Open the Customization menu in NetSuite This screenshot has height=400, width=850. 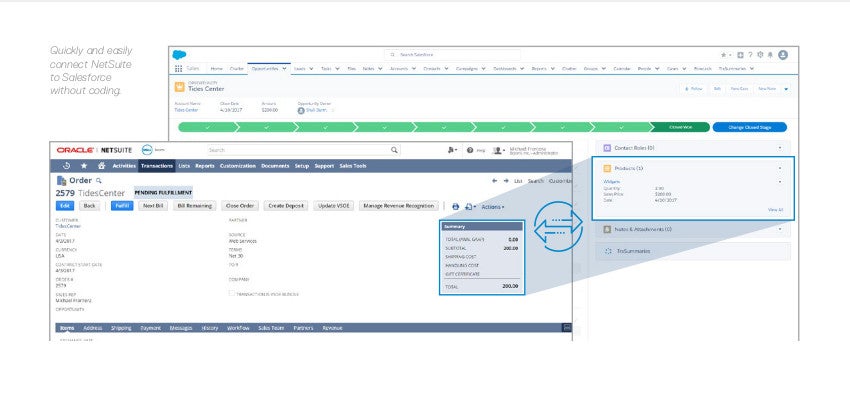237,166
